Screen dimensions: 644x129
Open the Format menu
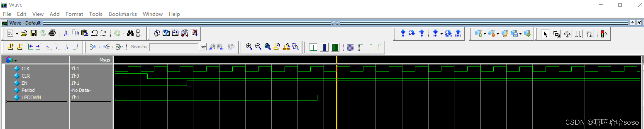(x=74, y=14)
